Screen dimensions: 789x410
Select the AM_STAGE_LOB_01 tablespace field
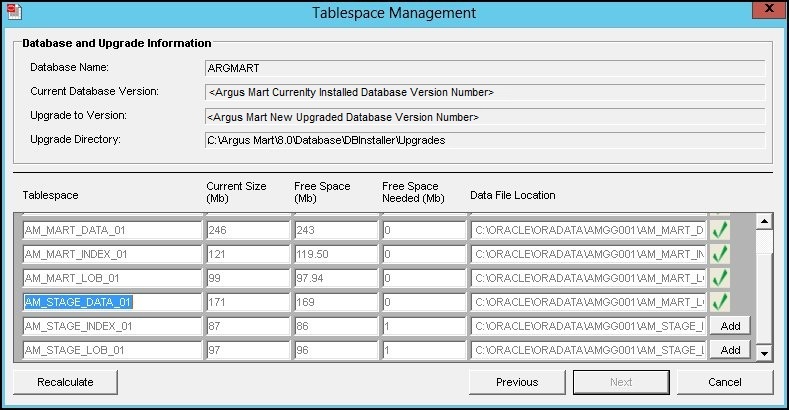point(112,350)
